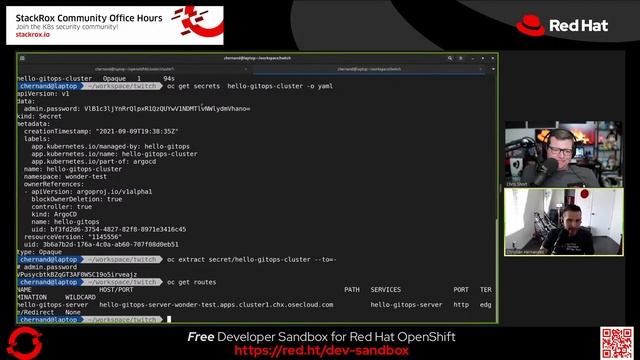This screenshot has width=640, height=360.
Task: Click the 'controller: true' line
Action: (62, 207)
